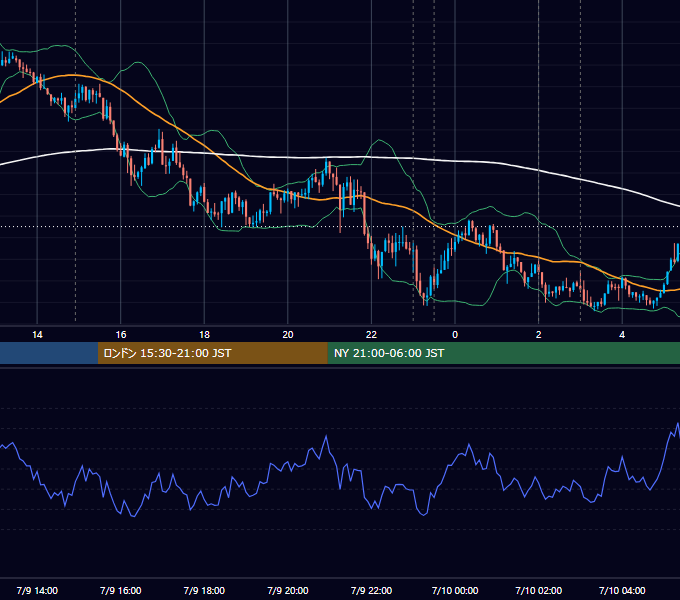Click the NY 21:00-06:00 JST session bar
The image size is (680, 600).
[x=503, y=353]
